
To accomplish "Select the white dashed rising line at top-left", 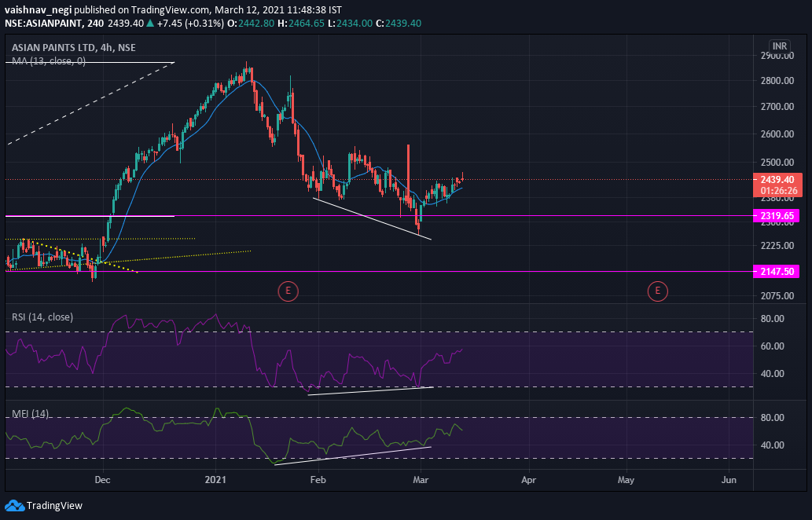I will pos(90,104).
